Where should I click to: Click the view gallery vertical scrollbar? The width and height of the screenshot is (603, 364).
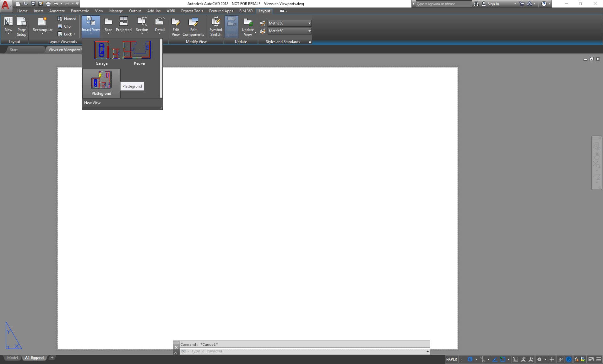[161, 68]
